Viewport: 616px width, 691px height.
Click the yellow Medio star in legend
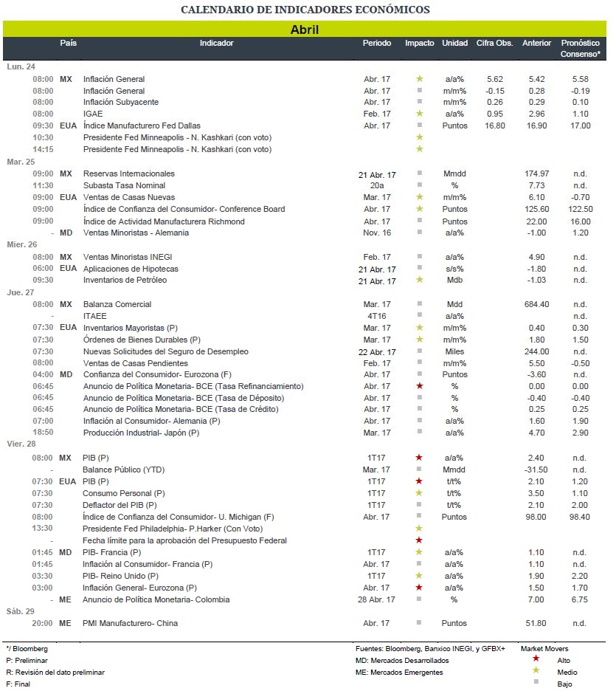536,670
